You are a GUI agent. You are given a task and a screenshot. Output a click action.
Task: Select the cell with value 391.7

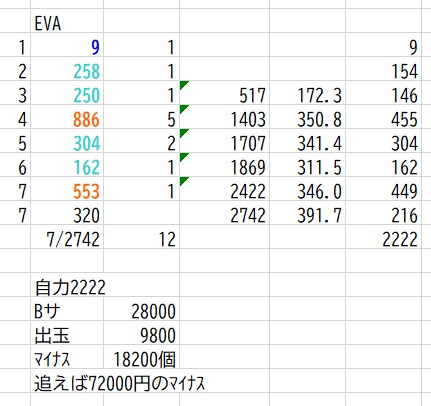[x=307, y=215]
